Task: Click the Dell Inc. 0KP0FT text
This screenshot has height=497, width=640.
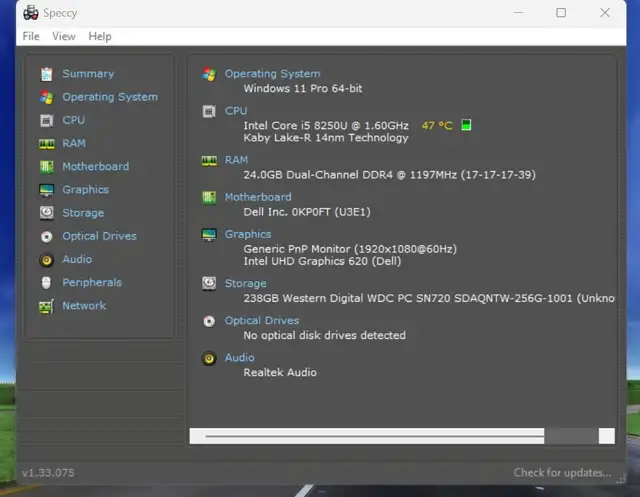Action: 307,212
